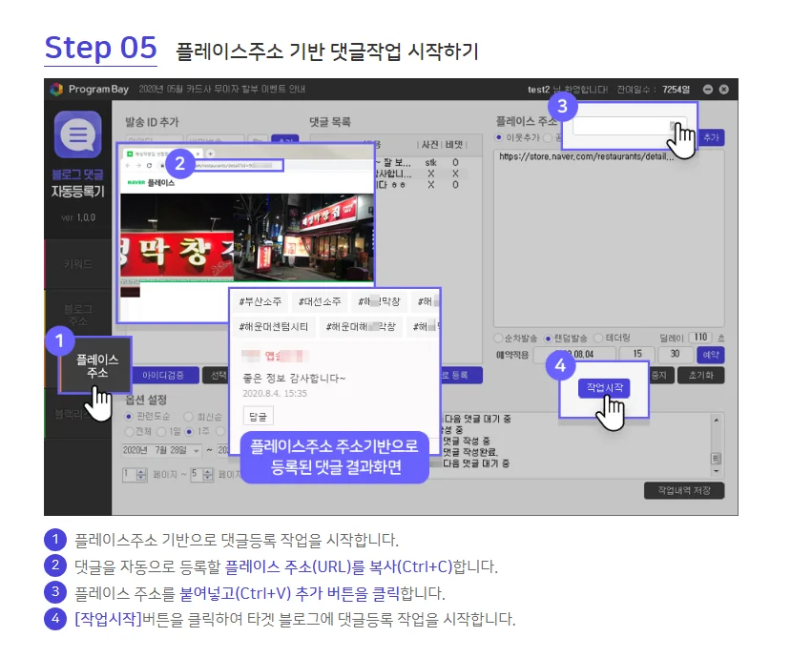Close the ProgramBay window

coord(723,89)
